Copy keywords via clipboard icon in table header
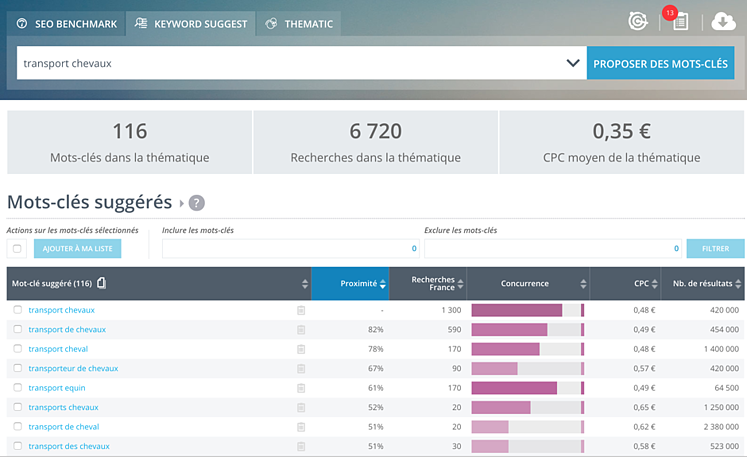This screenshot has height=457, width=747. [101, 283]
